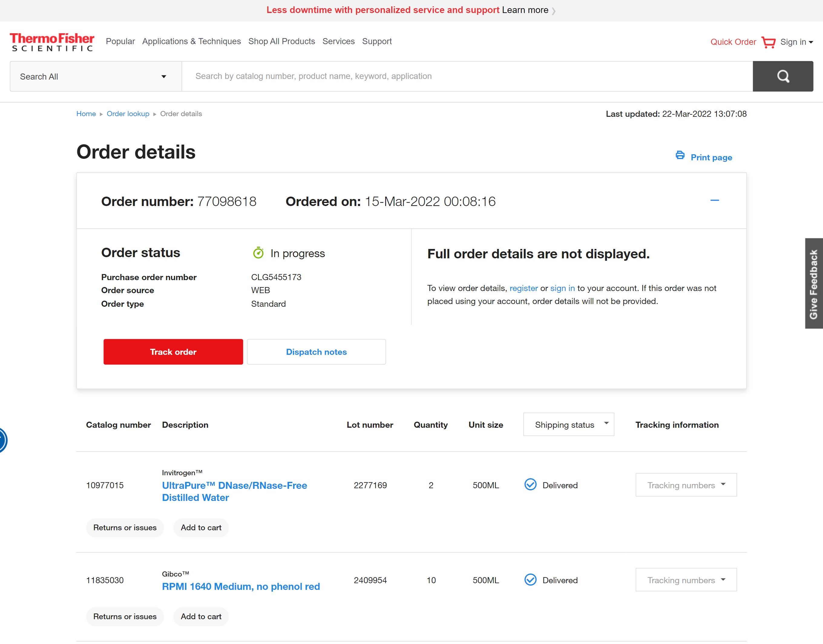Click the Invitrogen brand label

[182, 473]
